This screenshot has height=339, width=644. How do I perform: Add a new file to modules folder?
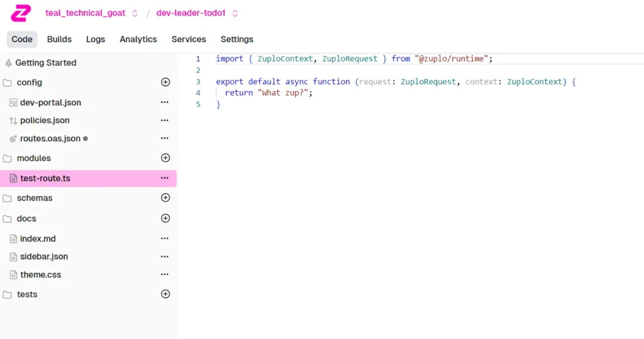[x=165, y=158]
